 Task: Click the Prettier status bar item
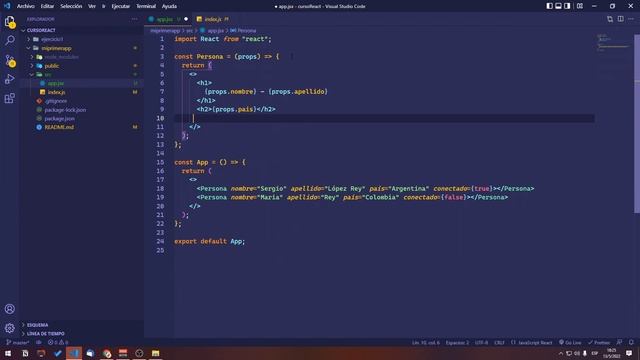tap(599, 342)
